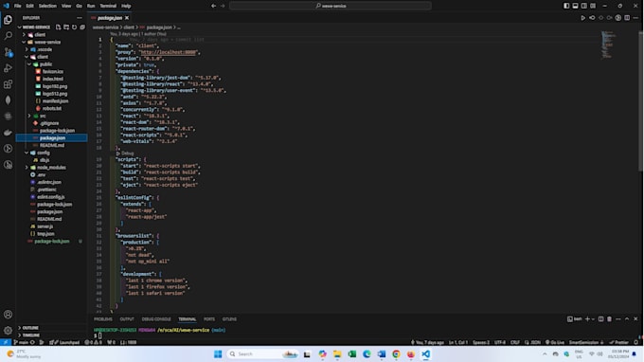Click the Run play icon in editor toolbar
Viewport: 644px width, 362px height.
582,18
